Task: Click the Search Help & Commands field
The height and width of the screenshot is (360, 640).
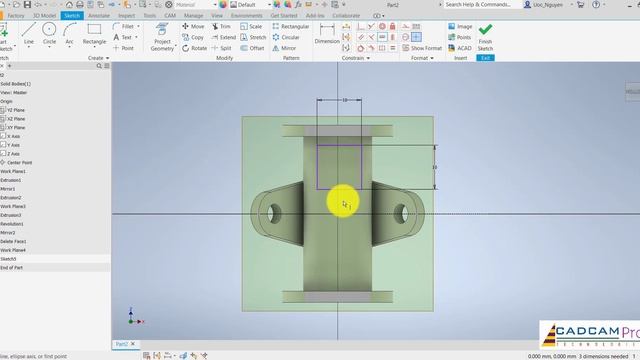Action: click(481, 4)
